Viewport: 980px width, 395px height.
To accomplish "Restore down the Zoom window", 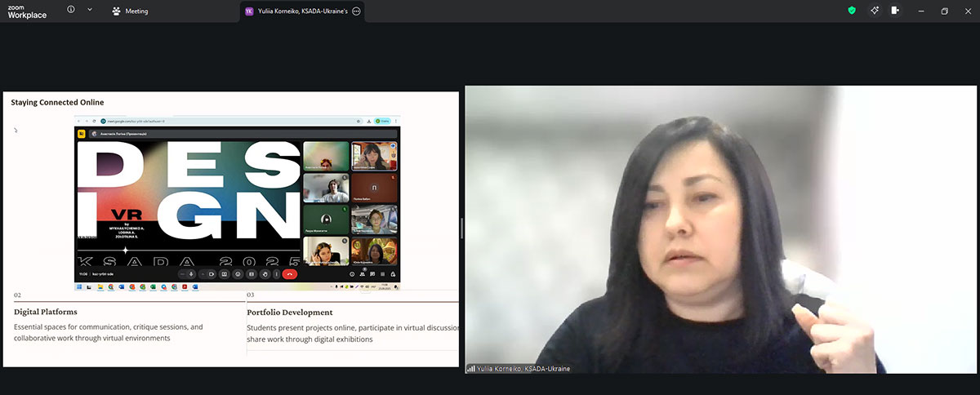I will (944, 11).
